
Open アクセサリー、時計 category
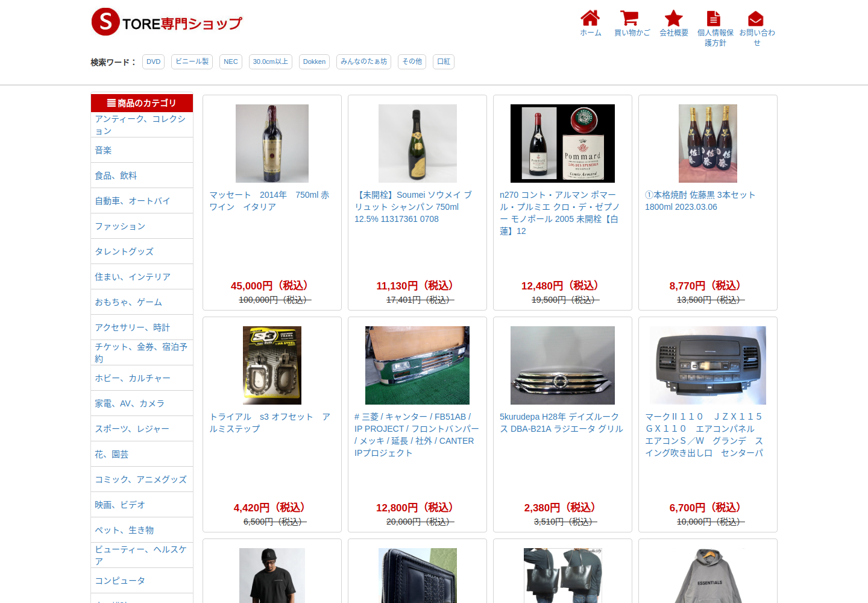pos(142,327)
